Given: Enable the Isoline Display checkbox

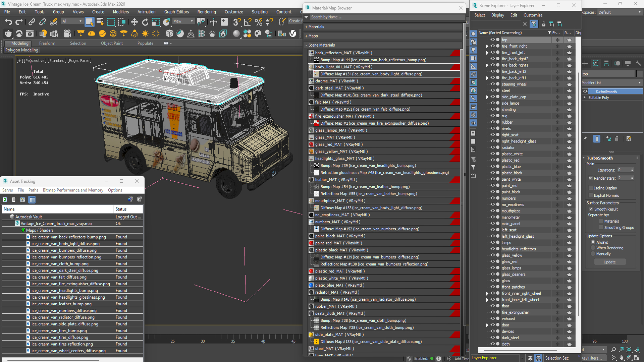Looking at the screenshot, I should coord(591,188).
